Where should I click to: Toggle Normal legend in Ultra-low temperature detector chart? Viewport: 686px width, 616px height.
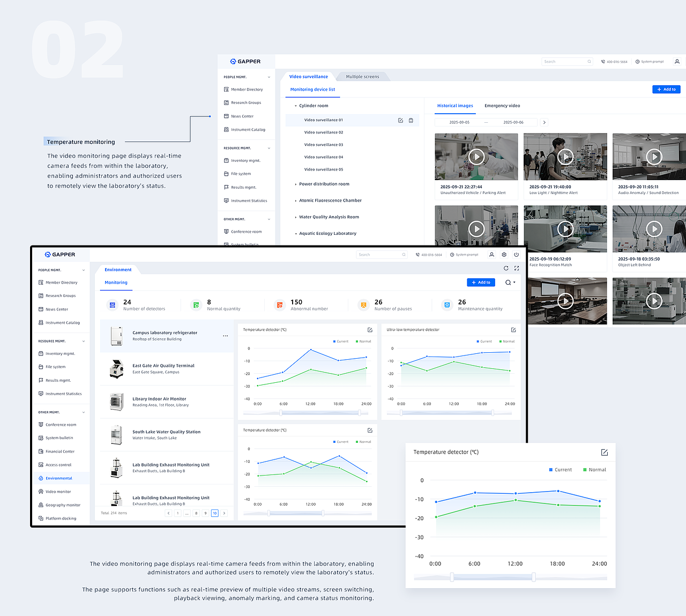coord(506,342)
